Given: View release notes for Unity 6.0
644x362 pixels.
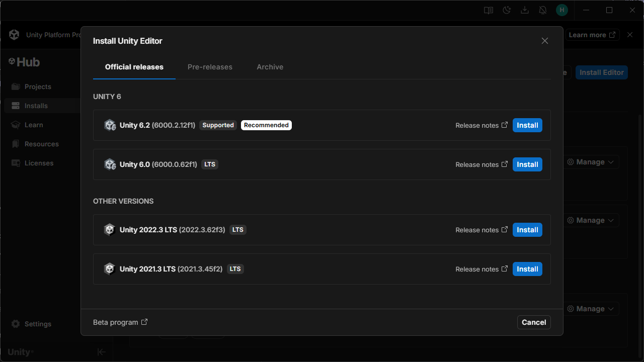Looking at the screenshot, I should click(481, 164).
